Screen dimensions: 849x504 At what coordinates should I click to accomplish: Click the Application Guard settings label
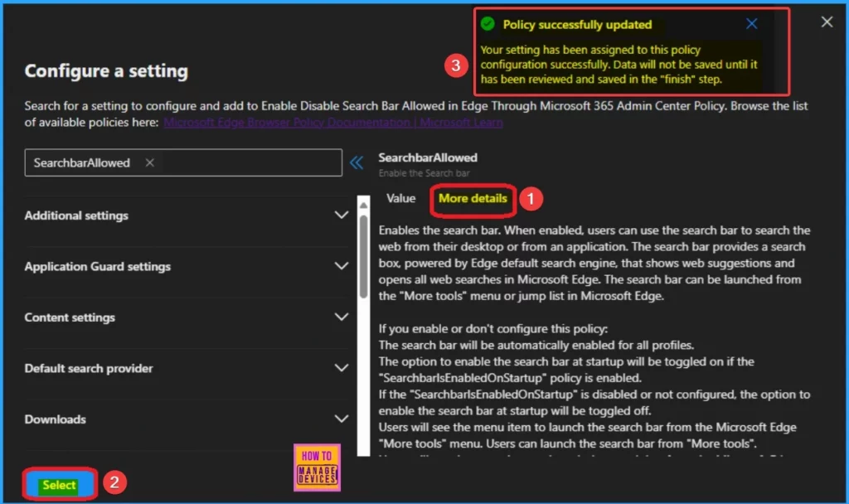pyautogui.click(x=98, y=266)
